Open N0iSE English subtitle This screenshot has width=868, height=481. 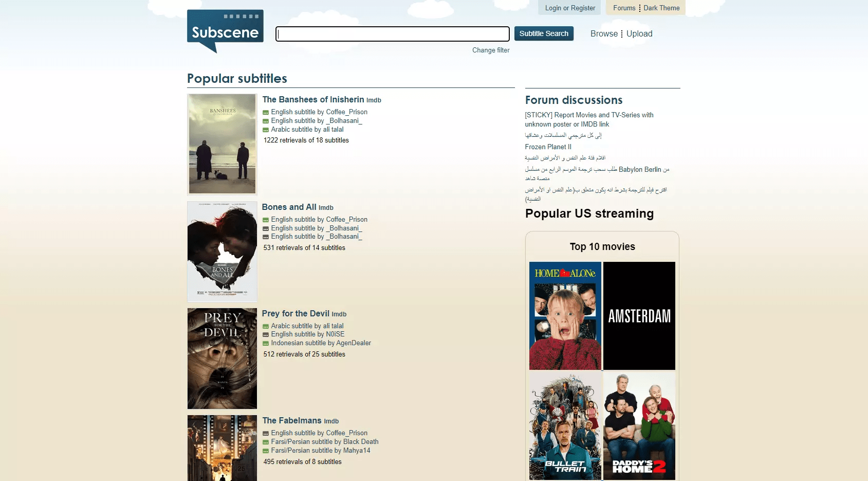coord(308,334)
